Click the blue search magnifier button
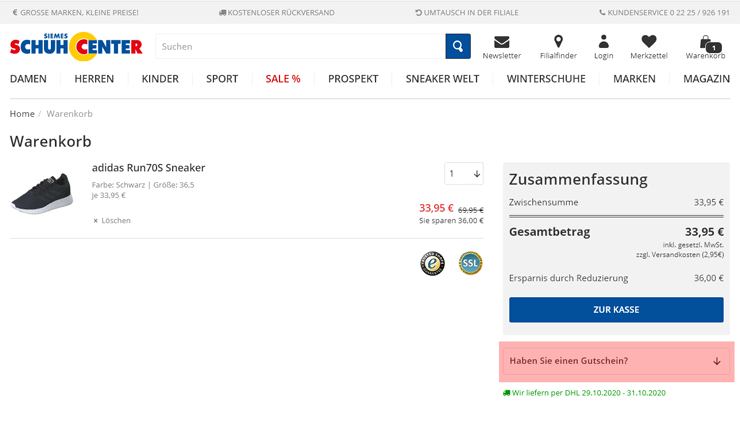 pos(458,46)
